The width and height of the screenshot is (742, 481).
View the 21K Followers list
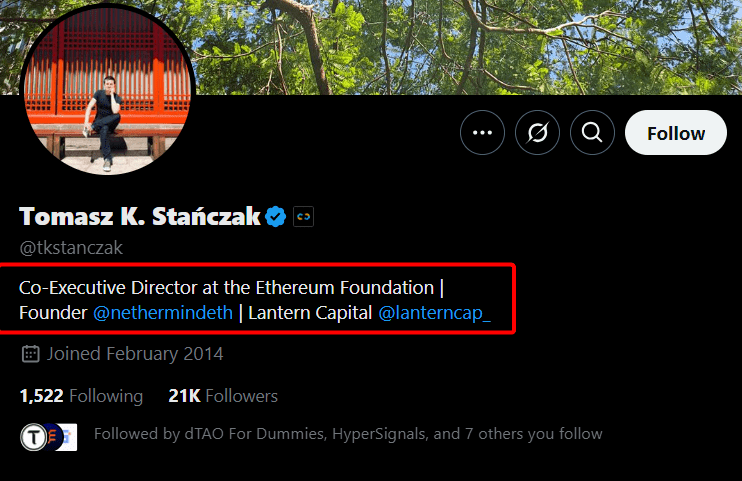pyautogui.click(x=223, y=396)
